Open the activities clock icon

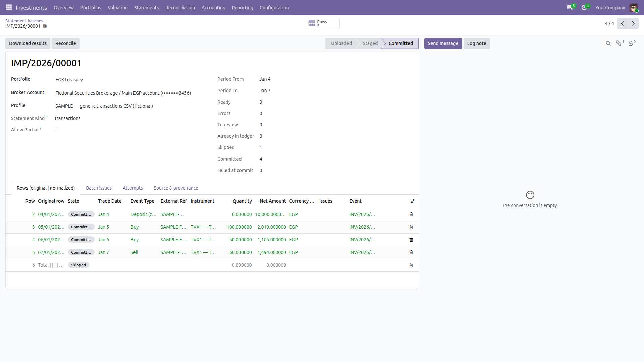[584, 7]
